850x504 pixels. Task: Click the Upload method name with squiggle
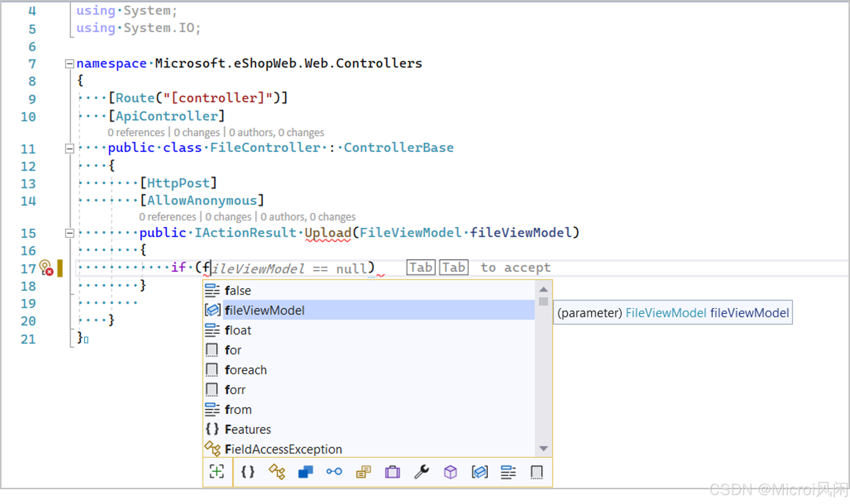coord(328,233)
